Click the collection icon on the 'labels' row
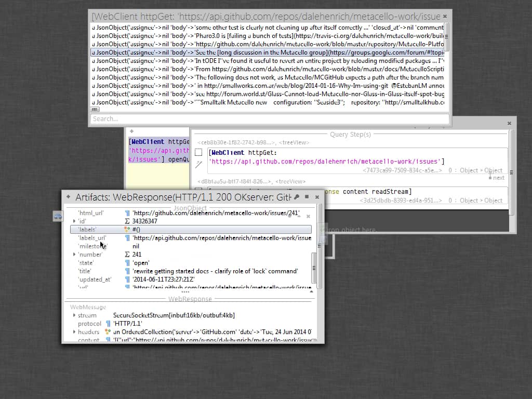The width and height of the screenshot is (532, 399). [x=127, y=230]
